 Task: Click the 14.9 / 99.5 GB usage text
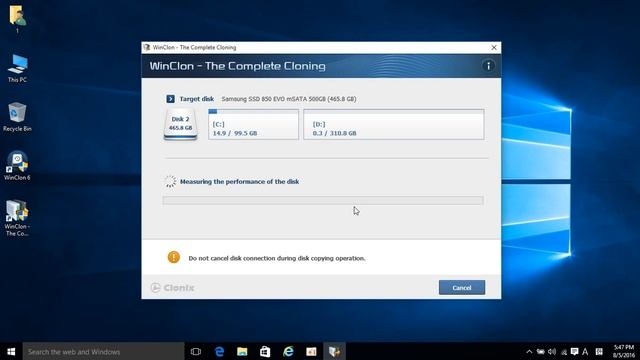(x=235, y=133)
